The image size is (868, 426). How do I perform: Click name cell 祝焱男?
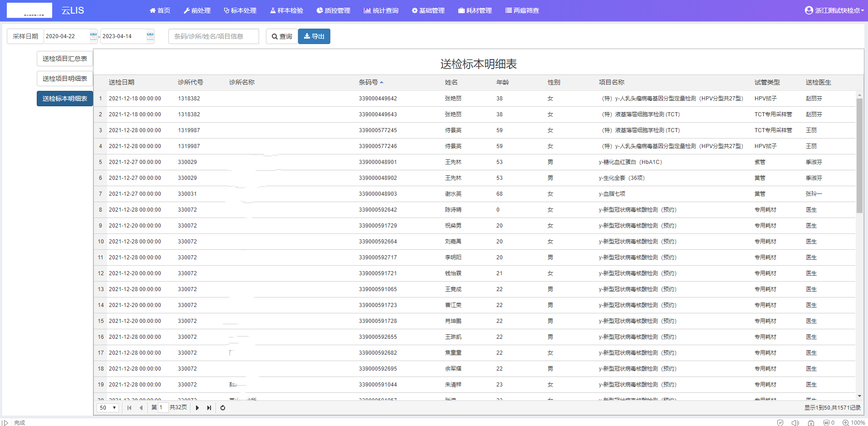coord(453,226)
